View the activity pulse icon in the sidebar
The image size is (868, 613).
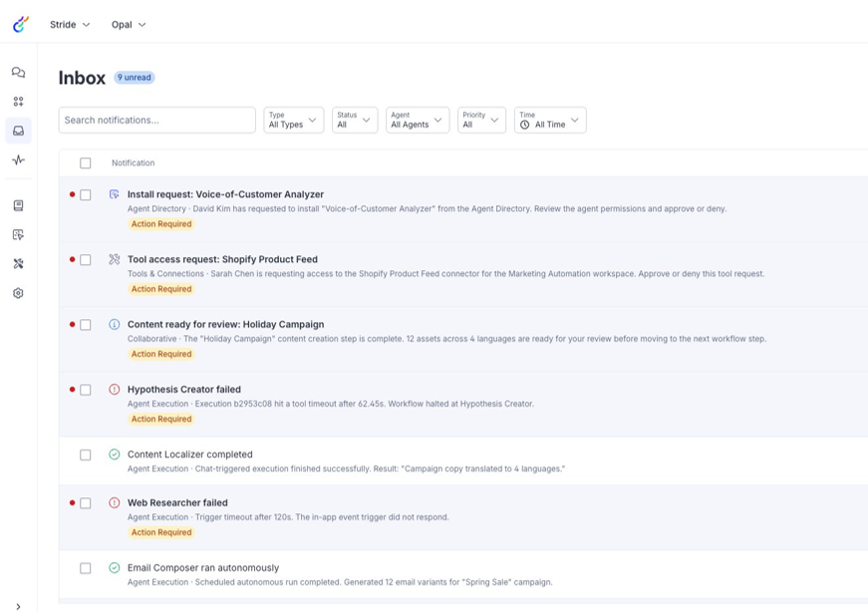[x=17, y=159]
